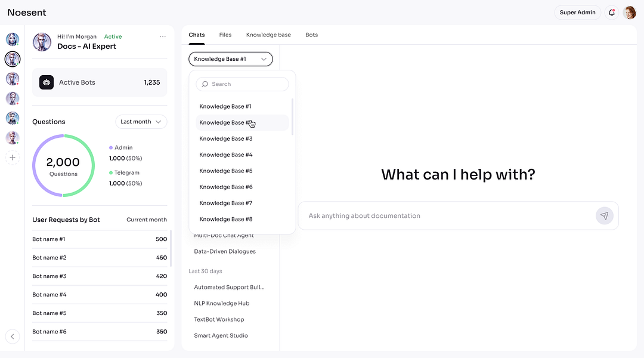Image resolution: width=644 pixels, height=358 pixels.
Task: Collapse the sidebar with left chevron button
Action: pos(13,337)
